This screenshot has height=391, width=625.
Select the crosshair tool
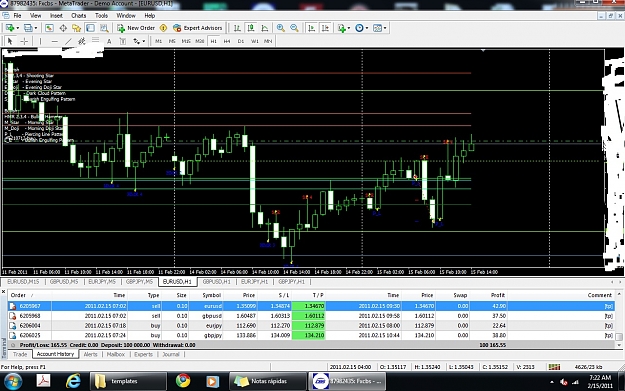coord(24,41)
